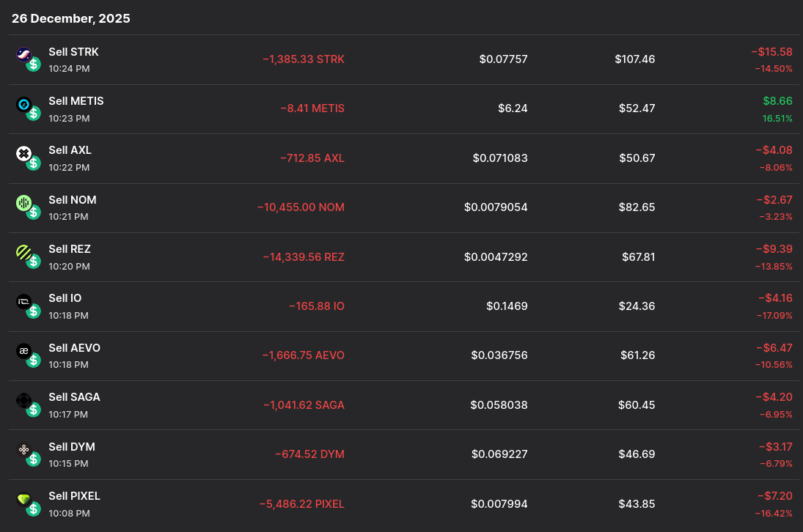The width and height of the screenshot is (803, 532).
Task: Open the Sell STRK transaction
Action: coord(73,52)
